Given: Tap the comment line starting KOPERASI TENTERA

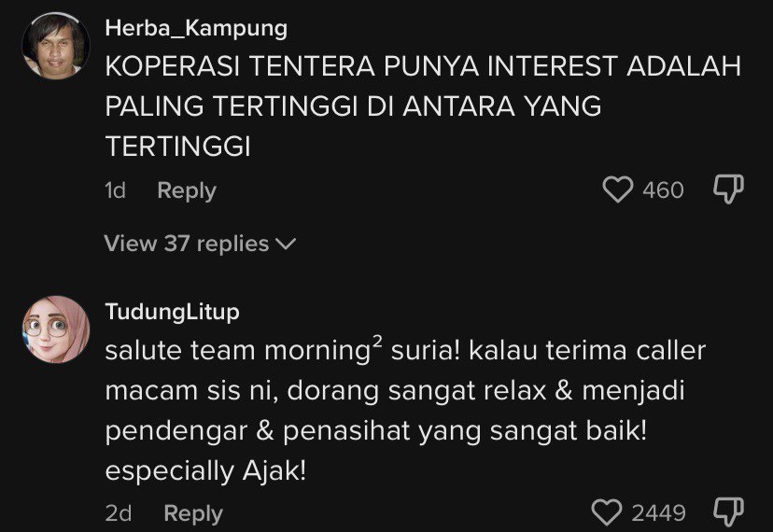Looking at the screenshot, I should pyautogui.click(x=422, y=67).
